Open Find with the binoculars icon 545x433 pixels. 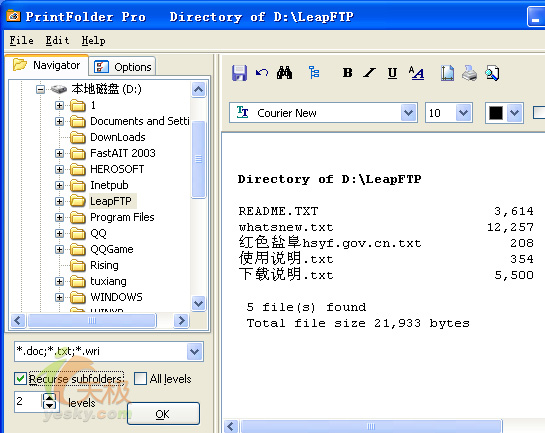(284, 73)
